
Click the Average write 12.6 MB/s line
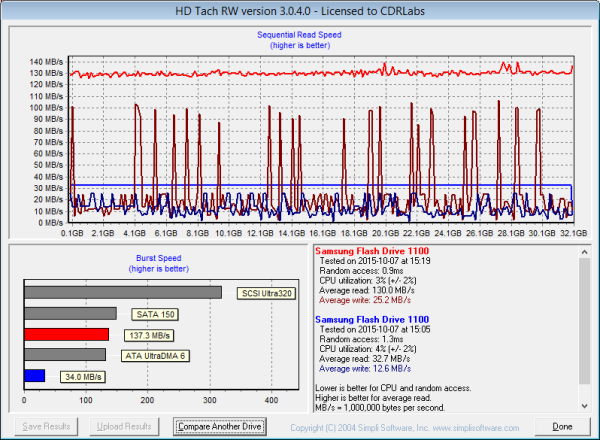pyautogui.click(x=364, y=366)
